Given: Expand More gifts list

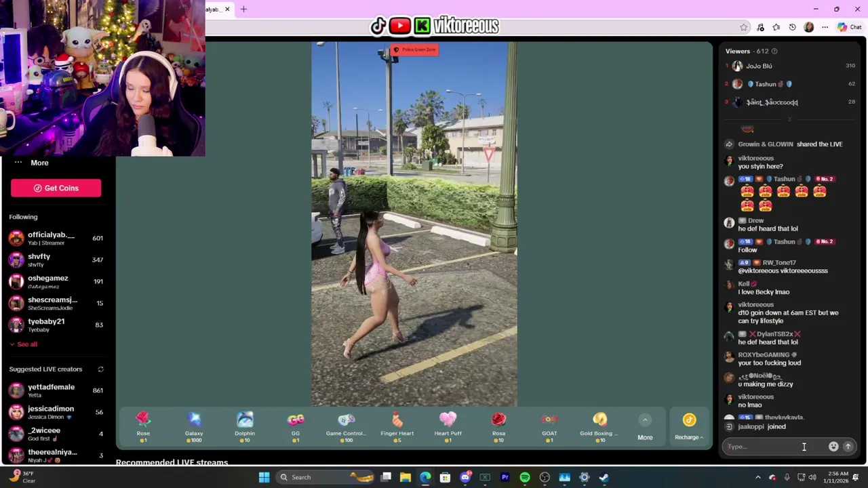Looking at the screenshot, I should click(645, 428).
